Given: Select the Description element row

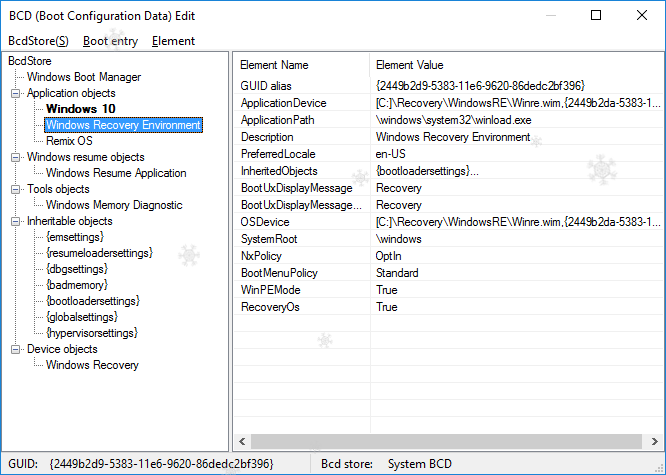Looking at the screenshot, I should 449,137.
